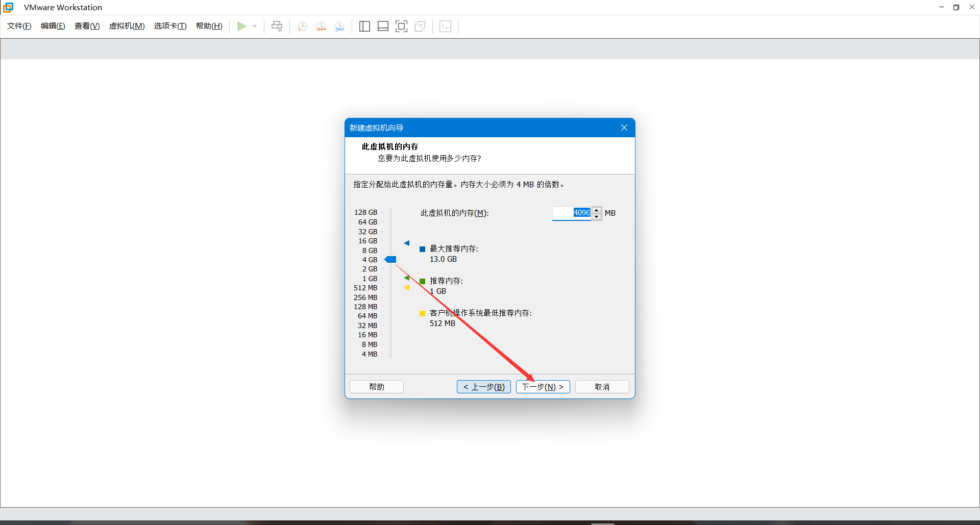Click the yellow legend color square
The height and width of the screenshot is (525, 980).
(422, 313)
